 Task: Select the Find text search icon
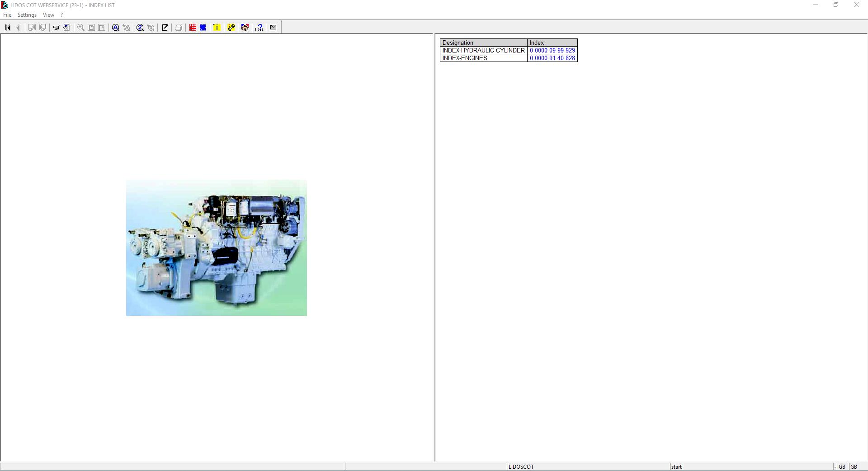[115, 27]
